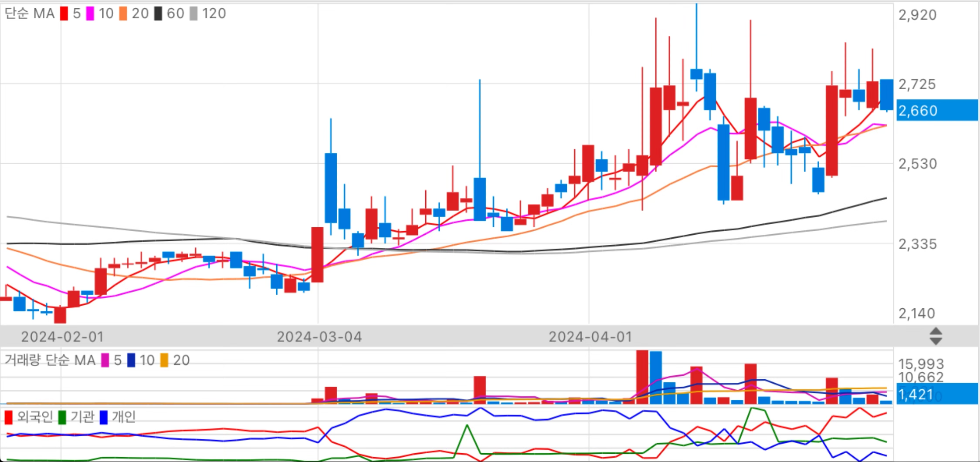The image size is (980, 462).
Task: Click the 거래량 단순 MA legend label
Action: point(50,360)
